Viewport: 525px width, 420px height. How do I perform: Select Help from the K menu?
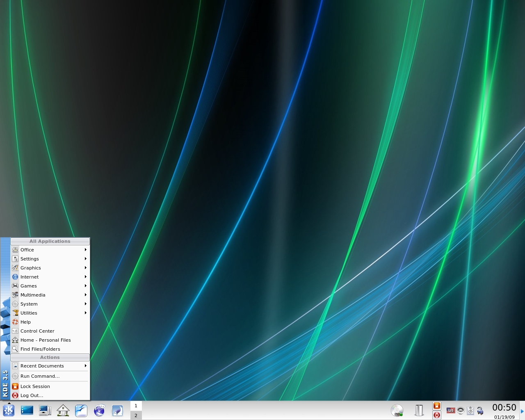pos(50,322)
